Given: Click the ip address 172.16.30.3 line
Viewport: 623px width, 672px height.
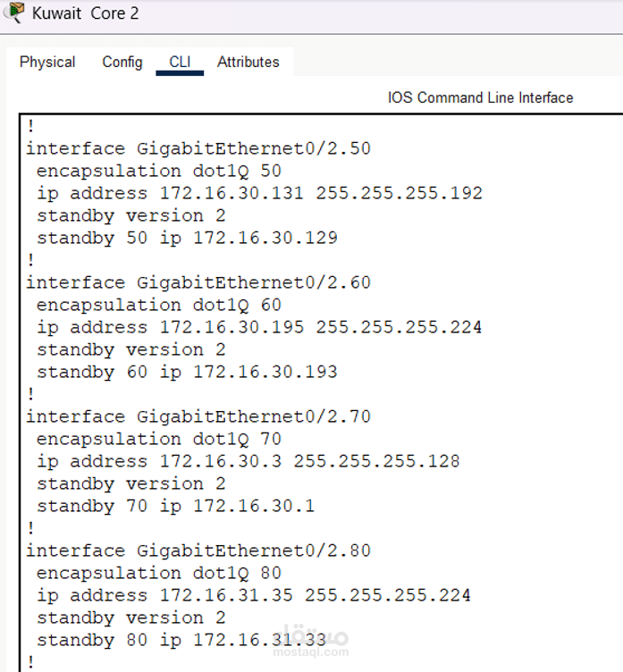Looking at the screenshot, I should pos(248,462).
